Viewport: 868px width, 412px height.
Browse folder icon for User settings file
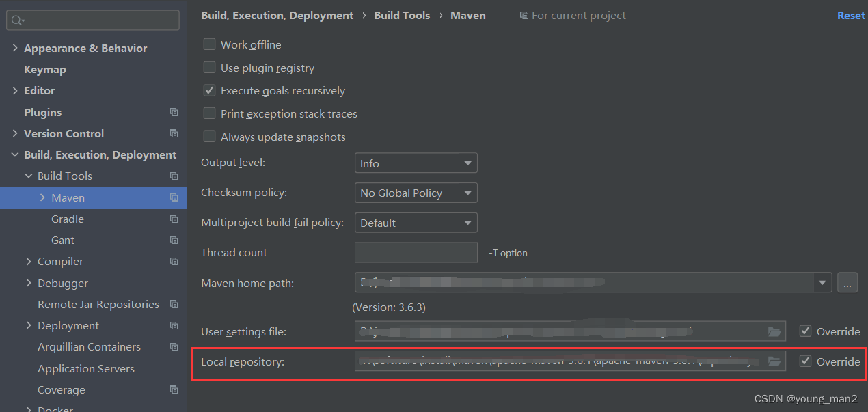pyautogui.click(x=774, y=331)
